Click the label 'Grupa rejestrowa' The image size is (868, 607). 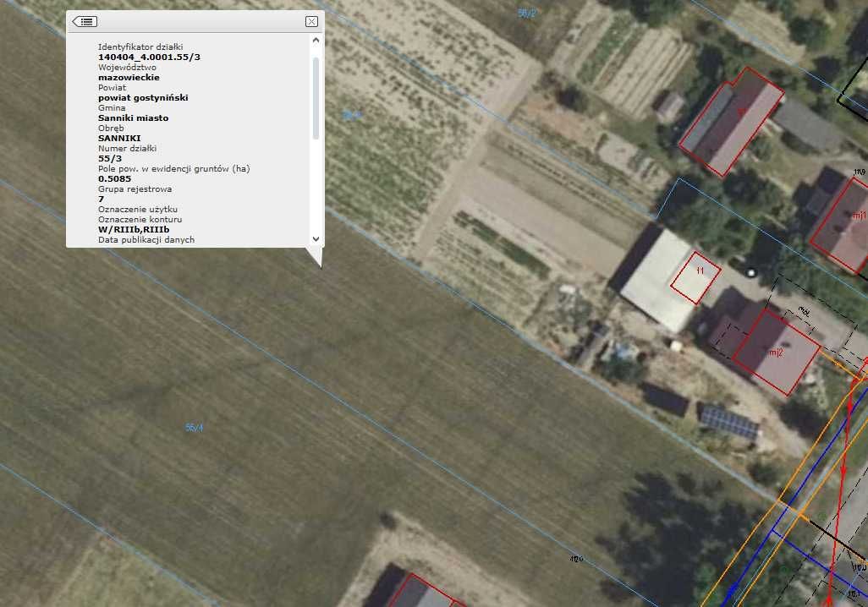[135, 189]
